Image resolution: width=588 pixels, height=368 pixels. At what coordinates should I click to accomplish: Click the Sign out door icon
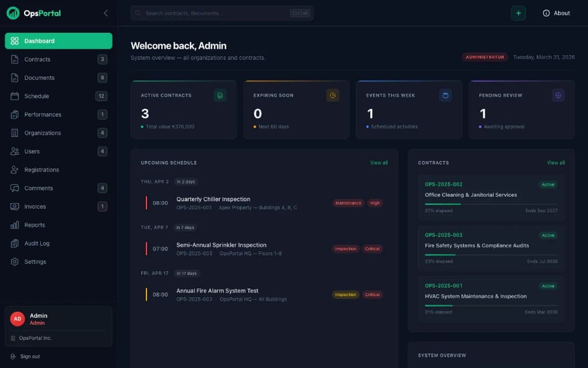click(x=13, y=356)
